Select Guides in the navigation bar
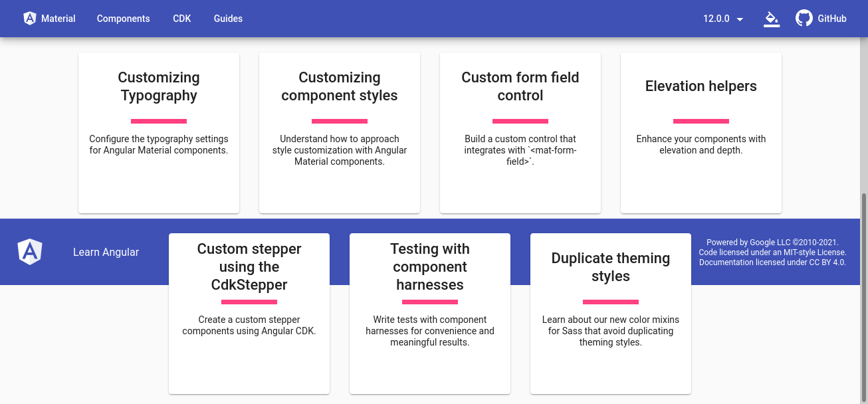This screenshot has height=404, width=868. click(228, 19)
